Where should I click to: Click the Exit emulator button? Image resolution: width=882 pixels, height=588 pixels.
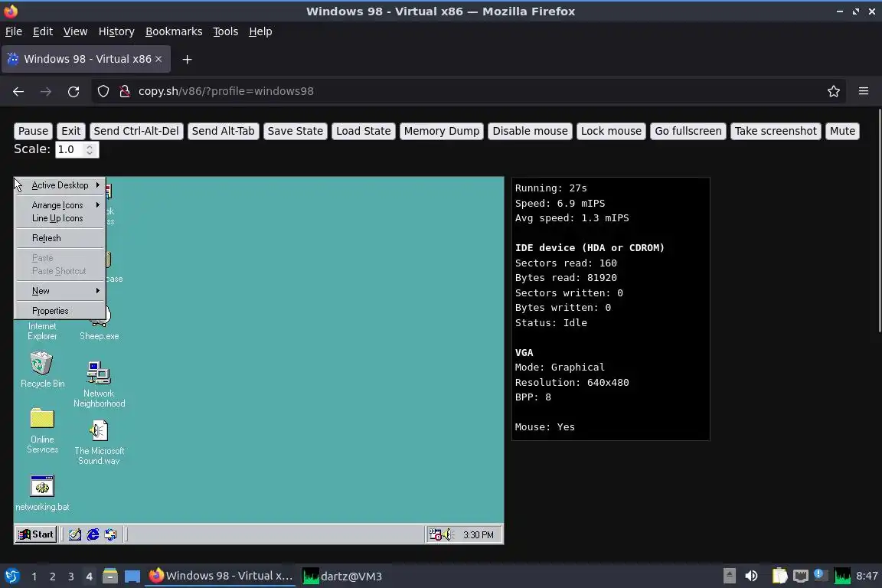click(x=71, y=131)
